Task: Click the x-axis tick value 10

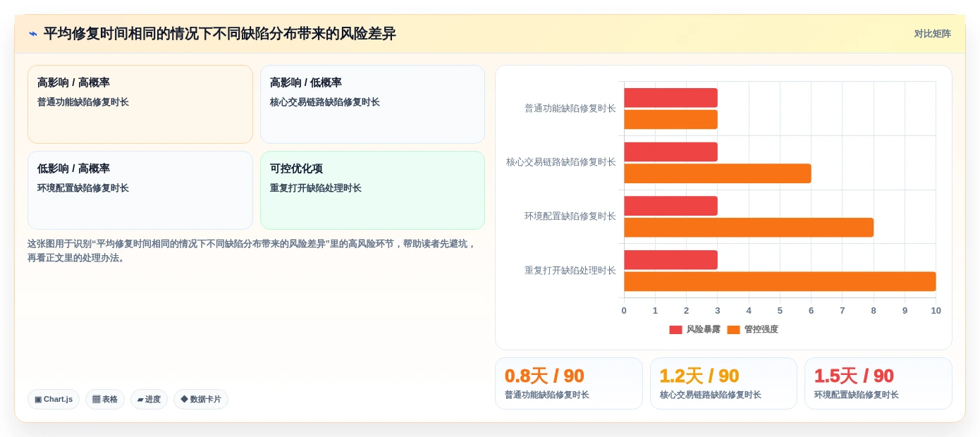Action: tap(936, 311)
